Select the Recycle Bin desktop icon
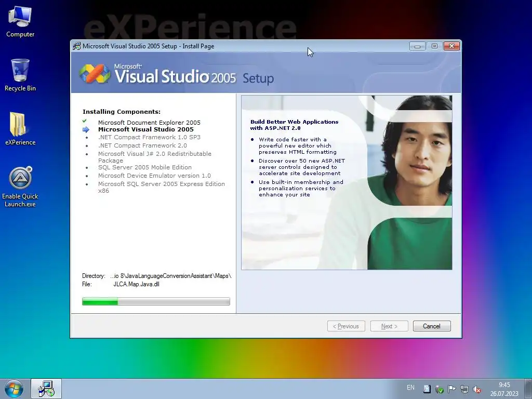The width and height of the screenshot is (532, 399). [x=20, y=75]
